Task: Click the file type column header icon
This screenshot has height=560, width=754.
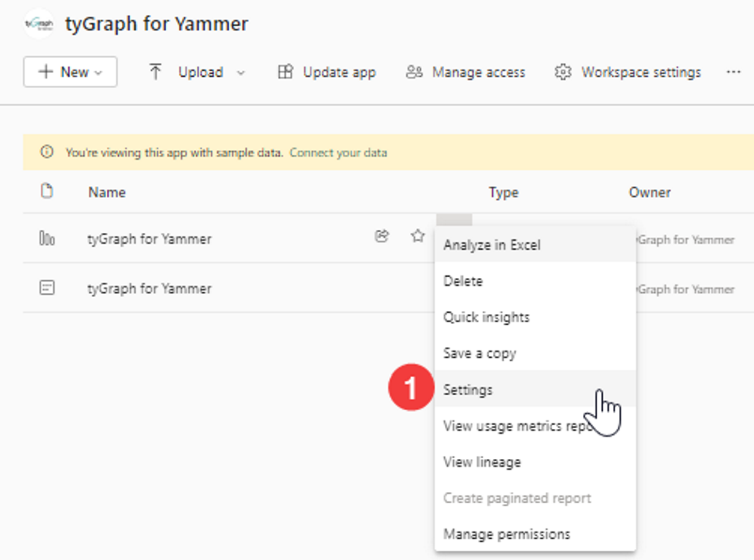Action: point(46,191)
